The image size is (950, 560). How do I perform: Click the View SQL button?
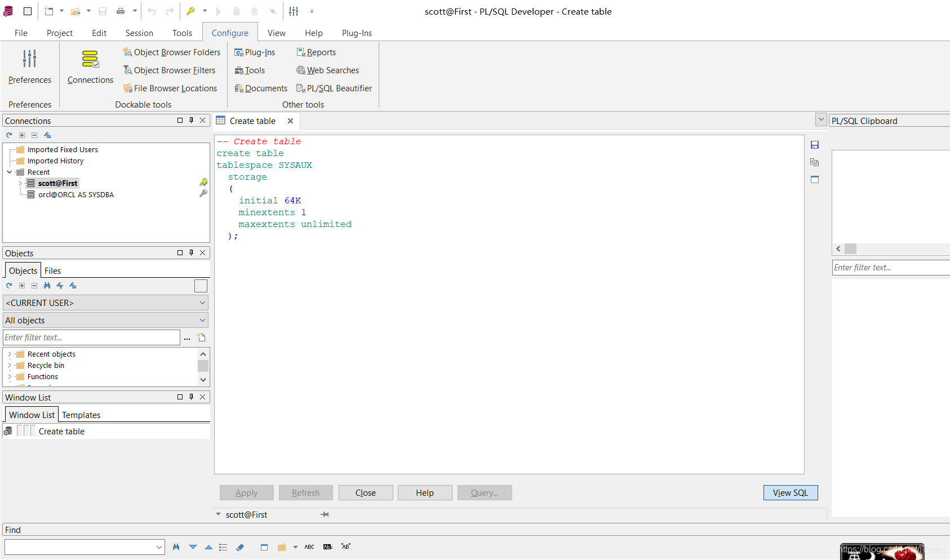791,492
